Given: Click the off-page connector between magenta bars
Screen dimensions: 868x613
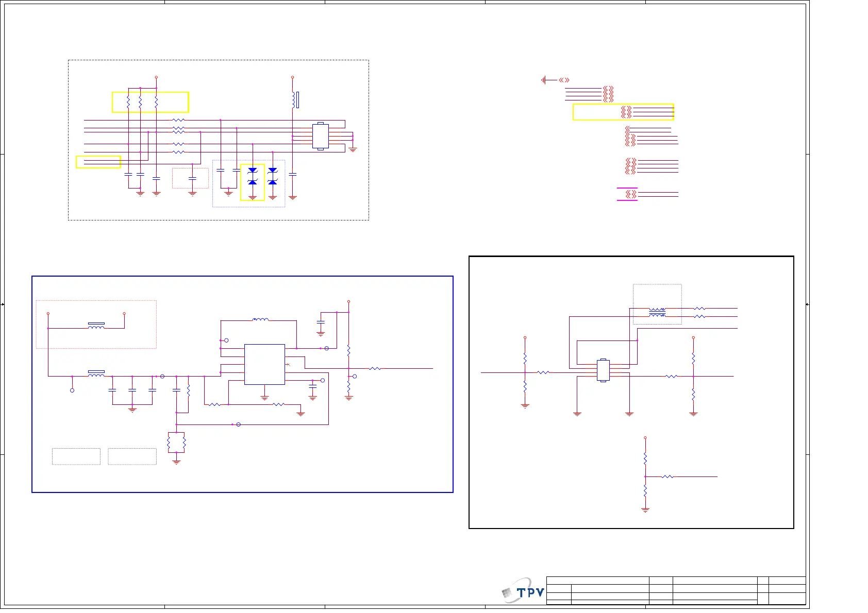Looking at the screenshot, I should (x=630, y=194).
